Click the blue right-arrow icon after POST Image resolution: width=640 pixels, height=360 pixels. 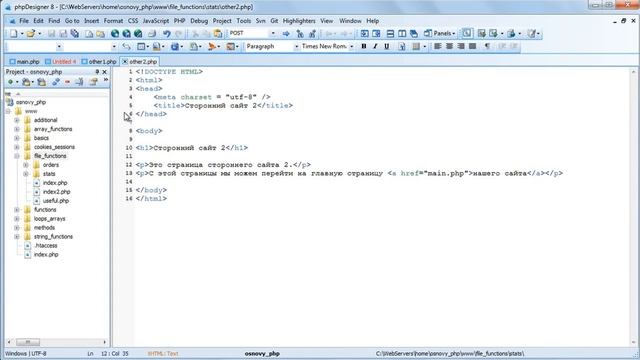(286, 33)
